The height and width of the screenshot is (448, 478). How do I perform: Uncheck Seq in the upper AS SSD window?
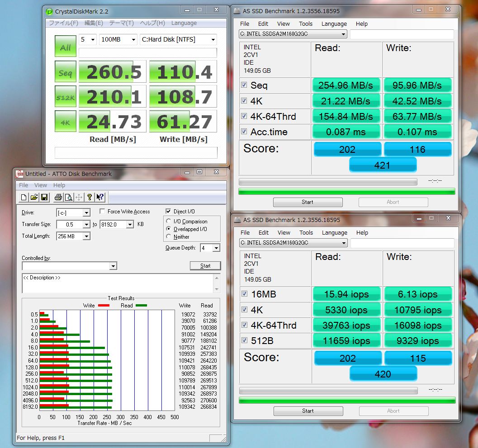click(244, 85)
